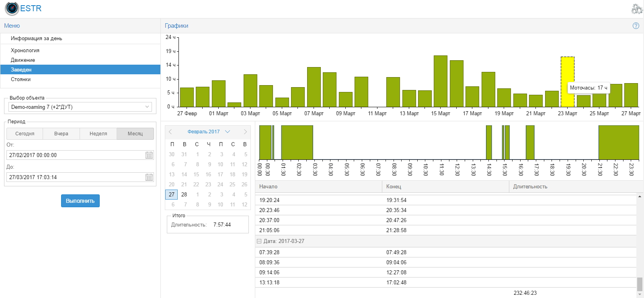
Task: Select row starting at 19:20:24
Action: click(x=446, y=200)
